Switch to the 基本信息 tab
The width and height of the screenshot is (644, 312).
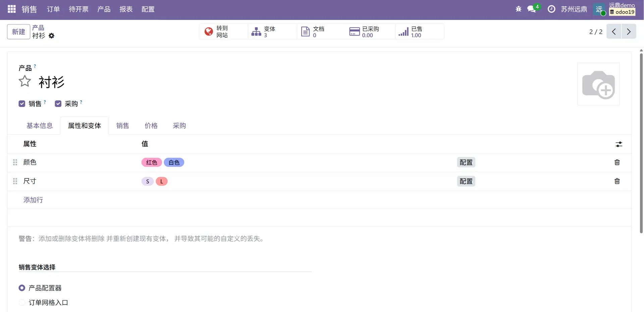point(40,126)
